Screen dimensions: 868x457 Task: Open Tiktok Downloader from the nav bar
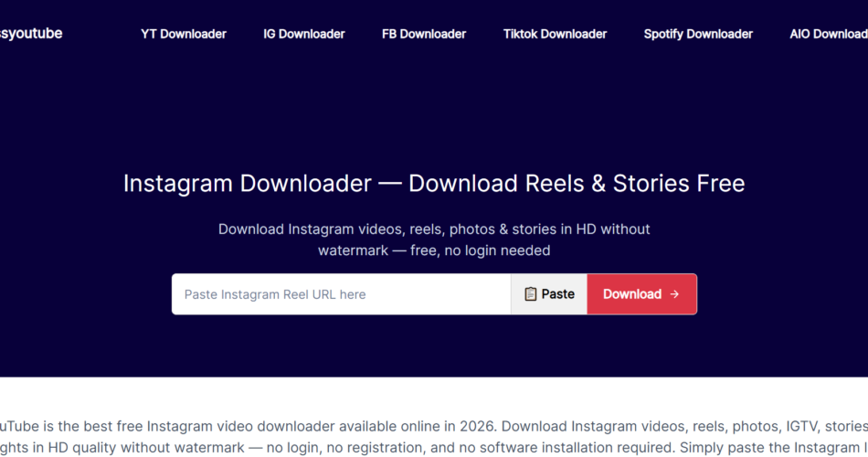point(555,34)
